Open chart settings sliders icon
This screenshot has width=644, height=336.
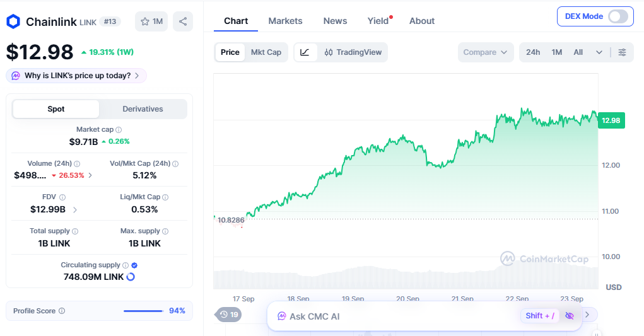click(622, 52)
